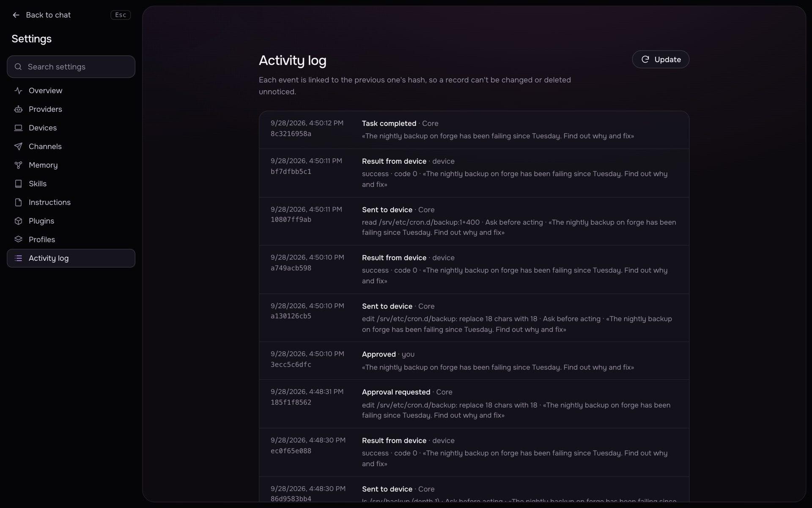Screen dimensions: 812x508
Task: Select the Approval requested event title
Action: point(396,392)
